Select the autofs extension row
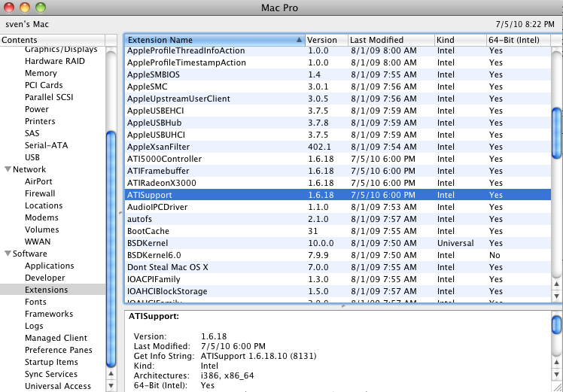 click(338, 219)
